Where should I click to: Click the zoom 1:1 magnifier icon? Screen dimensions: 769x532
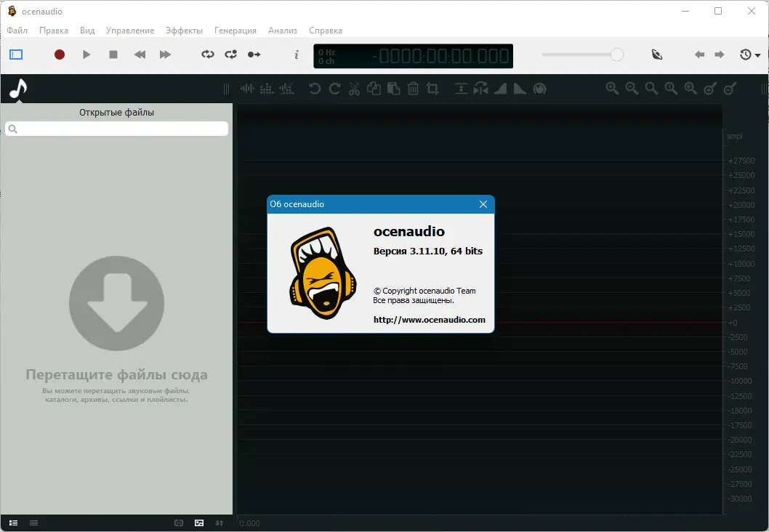tap(671, 89)
